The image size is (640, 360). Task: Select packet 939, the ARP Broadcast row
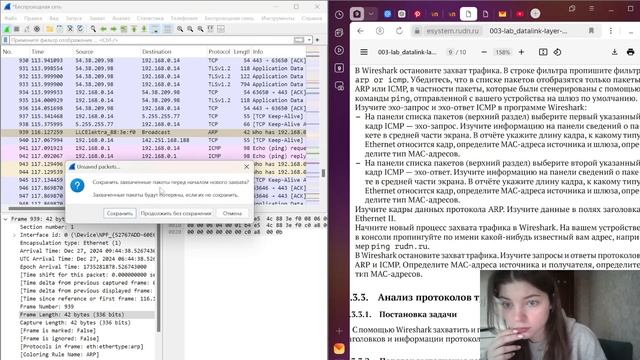point(153,132)
